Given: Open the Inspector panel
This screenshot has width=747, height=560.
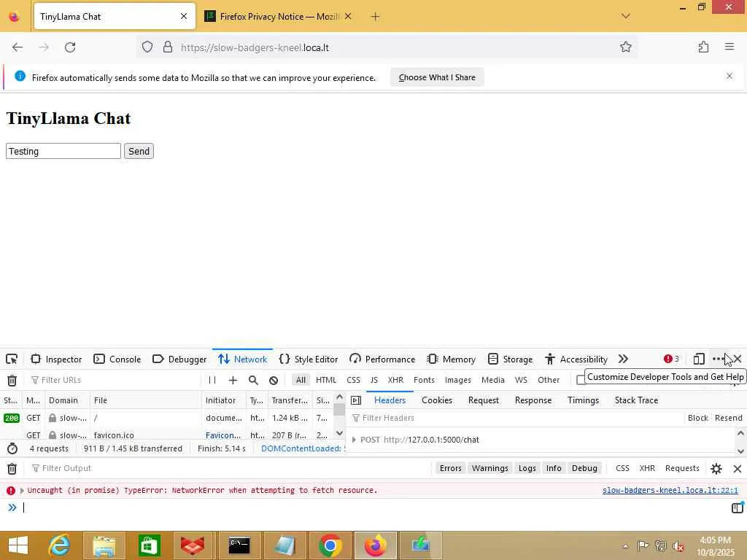Looking at the screenshot, I should pyautogui.click(x=56, y=359).
